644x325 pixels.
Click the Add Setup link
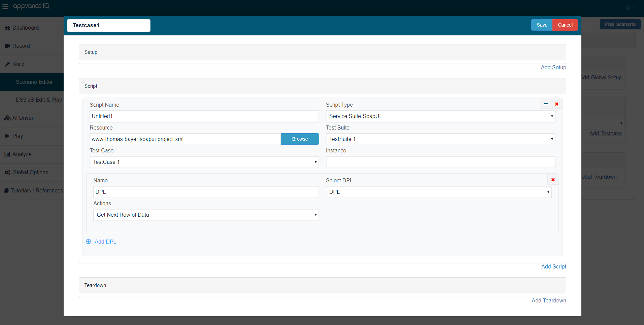point(553,67)
